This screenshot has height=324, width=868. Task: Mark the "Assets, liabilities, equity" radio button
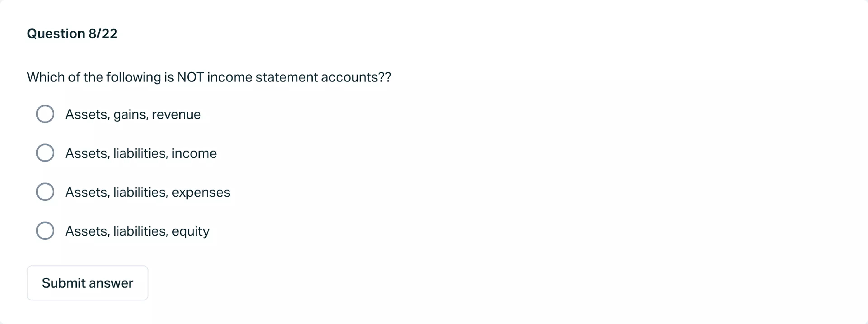pos(45,231)
